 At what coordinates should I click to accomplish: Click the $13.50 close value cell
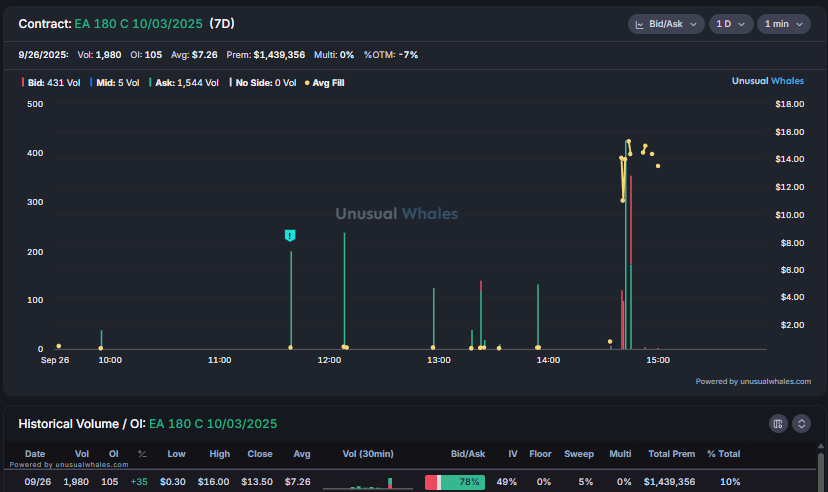(x=257, y=482)
